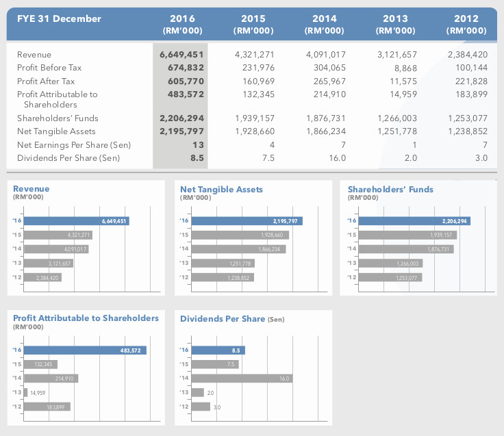The height and width of the screenshot is (436, 504).
Task: Click '16 bar in Net Tangible Assets chart
Action: click(x=247, y=221)
